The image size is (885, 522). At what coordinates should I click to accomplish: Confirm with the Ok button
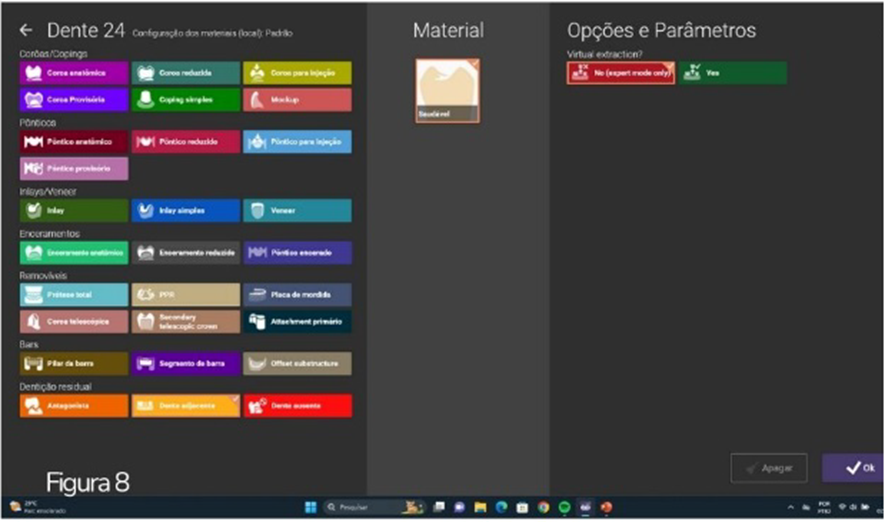pyautogui.click(x=852, y=467)
